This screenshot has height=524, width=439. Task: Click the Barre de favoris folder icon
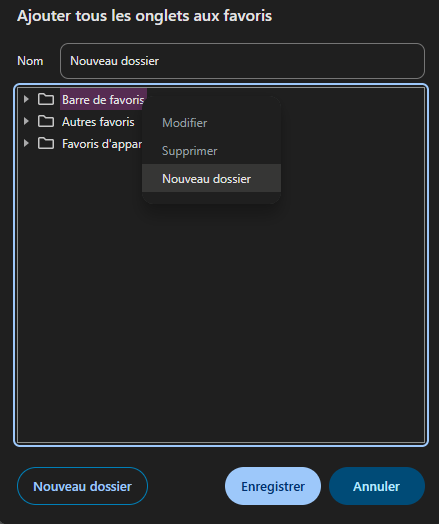coord(46,99)
